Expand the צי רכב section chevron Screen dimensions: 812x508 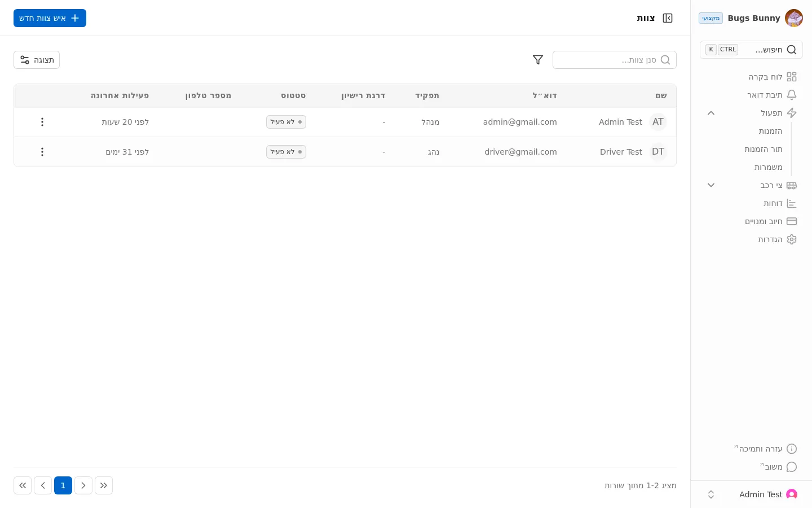click(x=711, y=185)
